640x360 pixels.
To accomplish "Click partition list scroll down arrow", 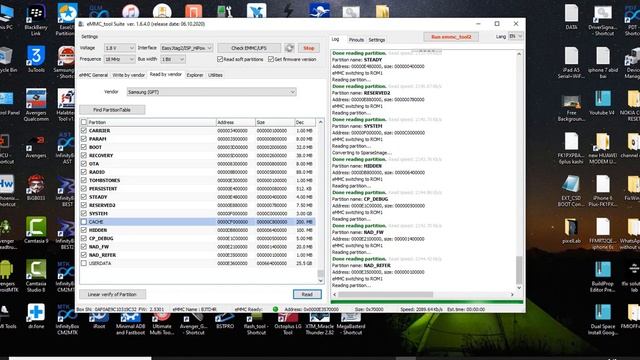I will tap(320, 281).
